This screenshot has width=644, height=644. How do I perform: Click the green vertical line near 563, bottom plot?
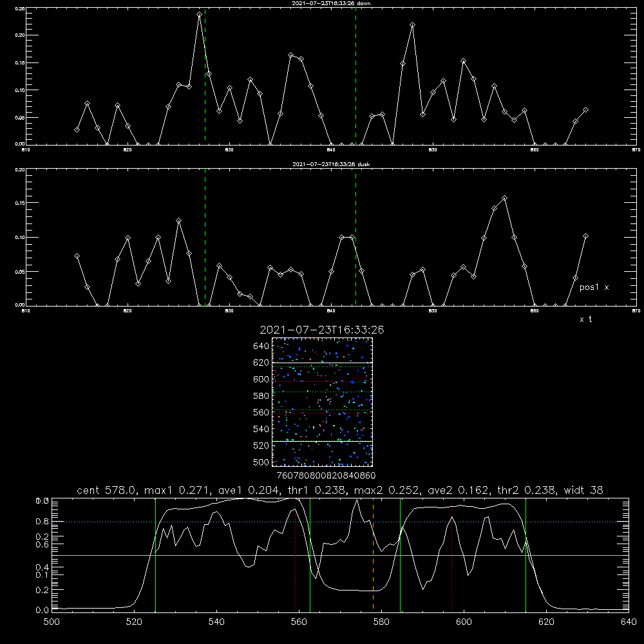[310, 554]
